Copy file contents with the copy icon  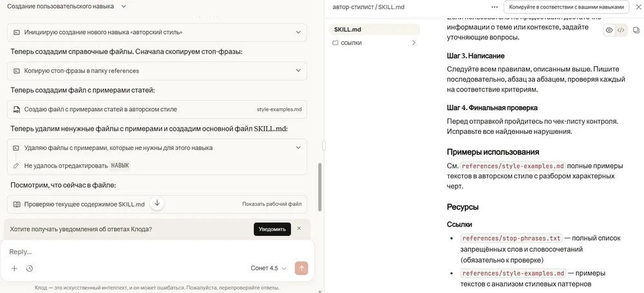tap(636, 30)
